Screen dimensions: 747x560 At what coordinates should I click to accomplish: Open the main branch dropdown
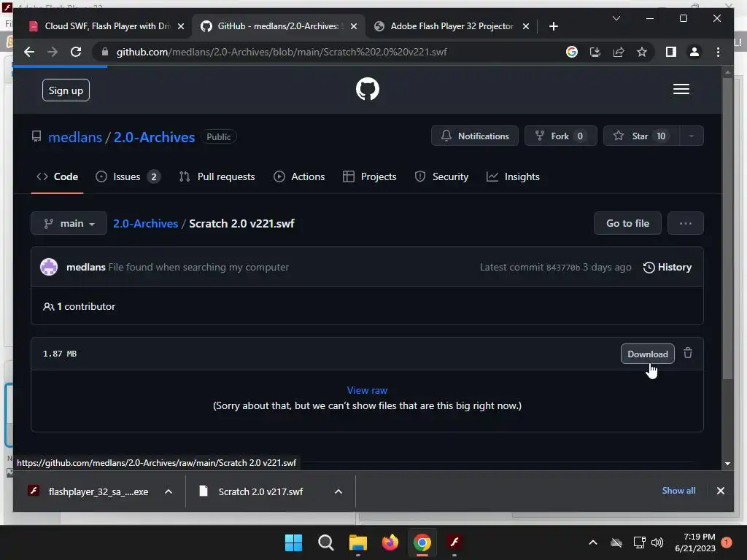click(x=69, y=223)
